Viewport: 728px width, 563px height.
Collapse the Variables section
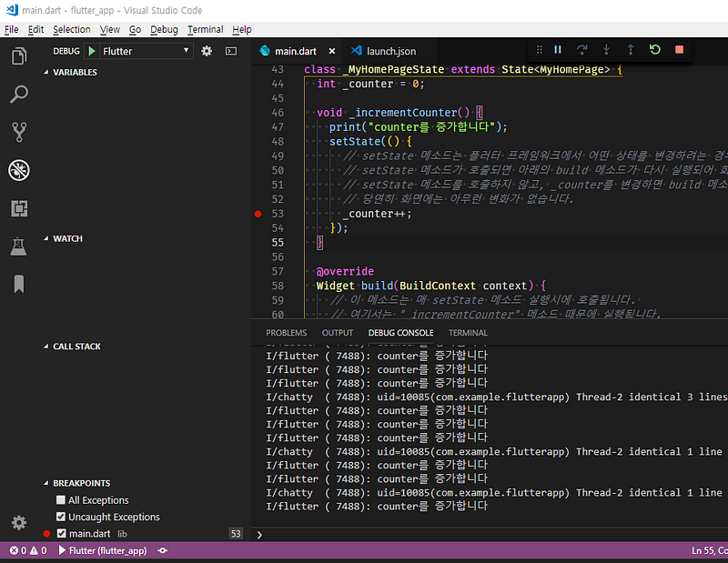click(x=75, y=73)
